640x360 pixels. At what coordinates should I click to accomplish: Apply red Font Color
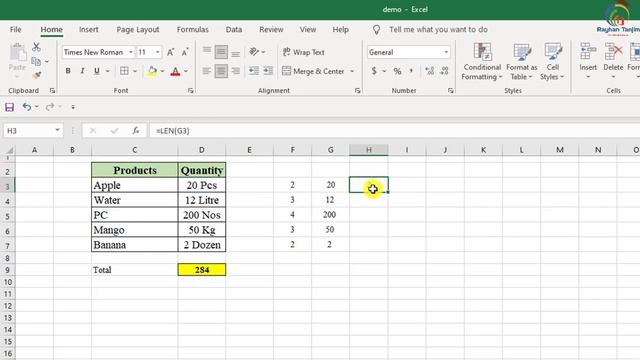(176, 71)
